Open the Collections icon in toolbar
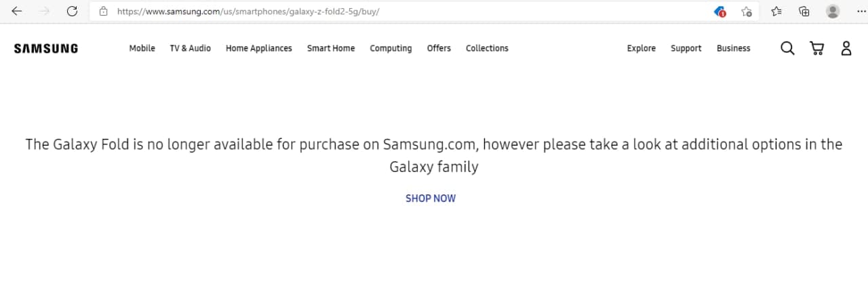The image size is (868, 292). [x=804, y=12]
